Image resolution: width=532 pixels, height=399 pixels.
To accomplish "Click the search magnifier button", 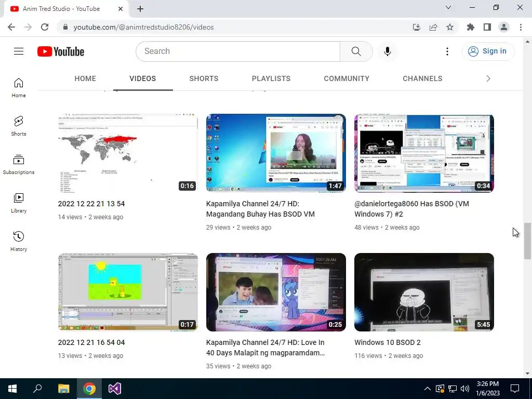I will tap(356, 51).
